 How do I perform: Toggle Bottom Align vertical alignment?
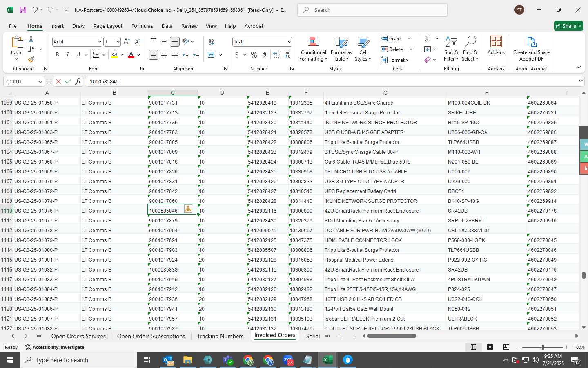click(x=175, y=41)
